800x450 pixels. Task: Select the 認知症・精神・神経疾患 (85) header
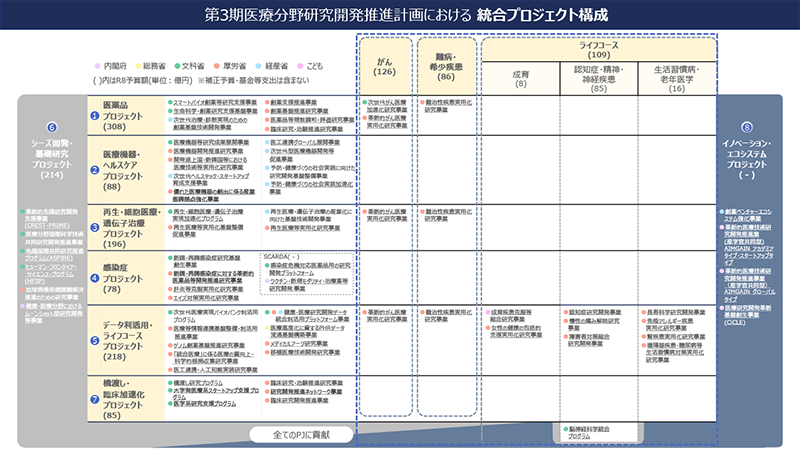click(x=598, y=79)
